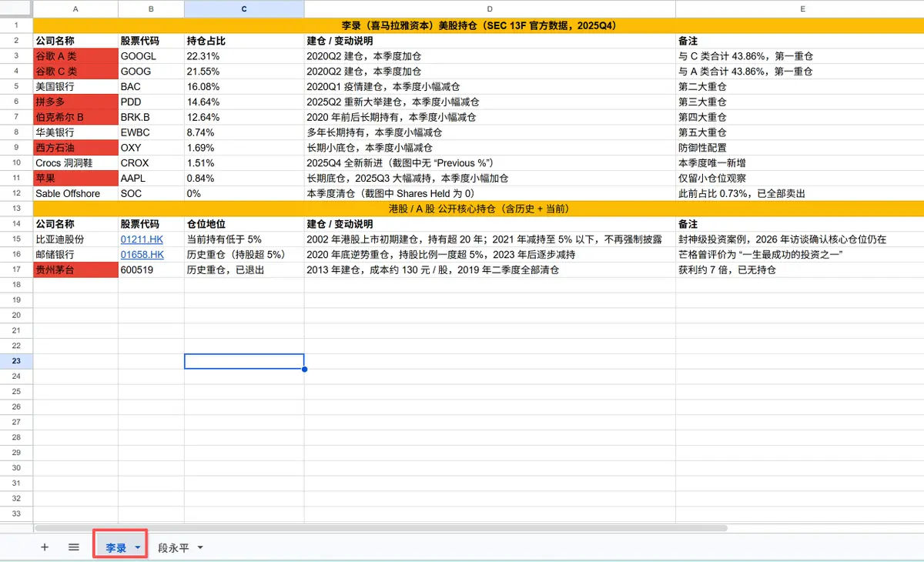The height and width of the screenshot is (562, 924).
Task: Click percentage cell 1.51%
Action: (244, 163)
